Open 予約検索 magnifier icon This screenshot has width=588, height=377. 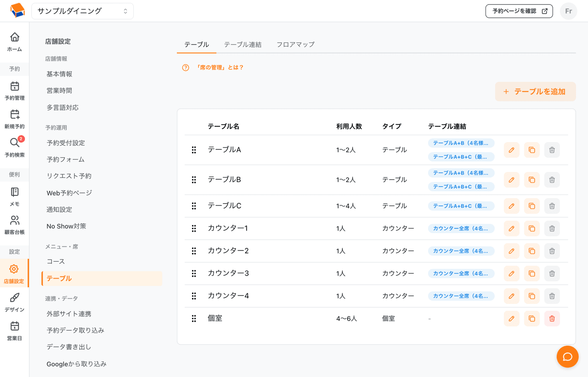pos(15,143)
